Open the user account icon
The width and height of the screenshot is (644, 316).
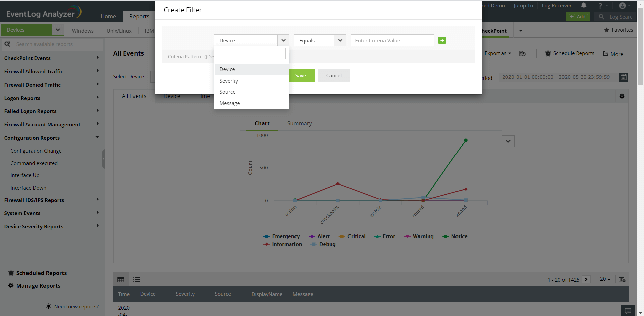[622, 5]
